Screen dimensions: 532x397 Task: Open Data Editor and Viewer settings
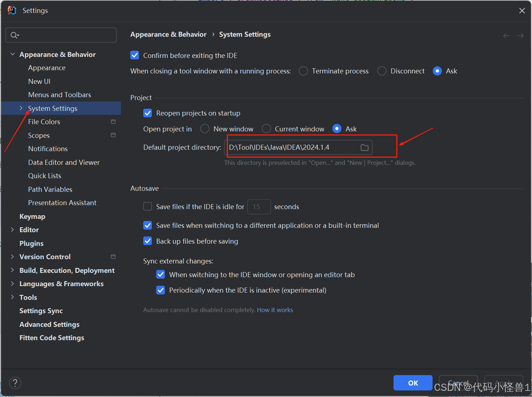pyautogui.click(x=64, y=162)
